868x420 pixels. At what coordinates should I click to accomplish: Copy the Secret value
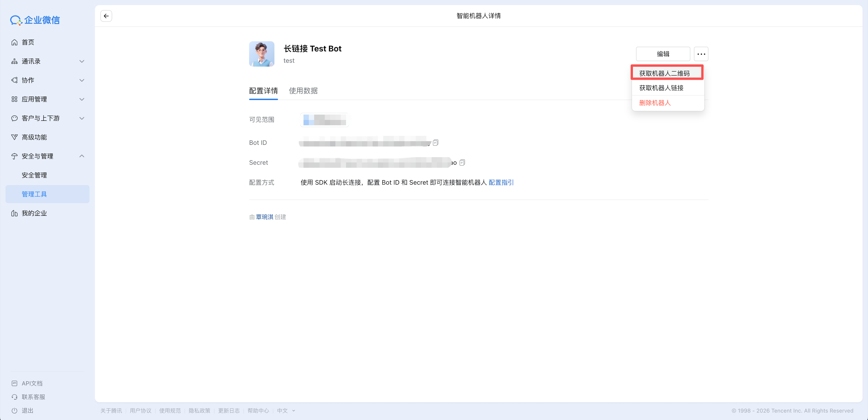[462, 162]
